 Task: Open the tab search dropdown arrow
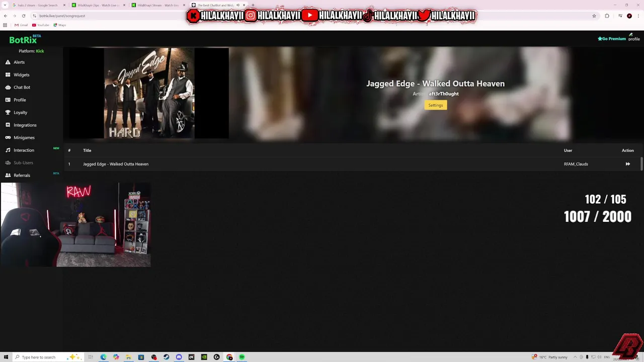5,5
